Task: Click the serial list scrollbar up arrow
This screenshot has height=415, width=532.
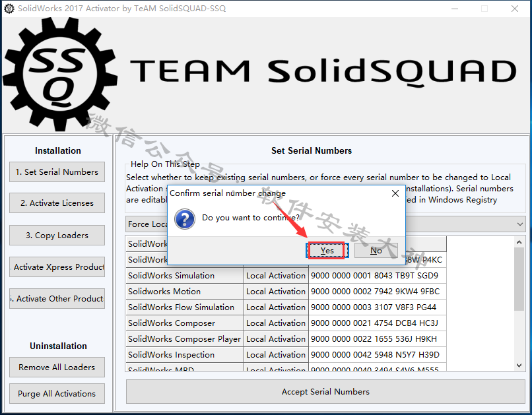Action: pos(519,241)
